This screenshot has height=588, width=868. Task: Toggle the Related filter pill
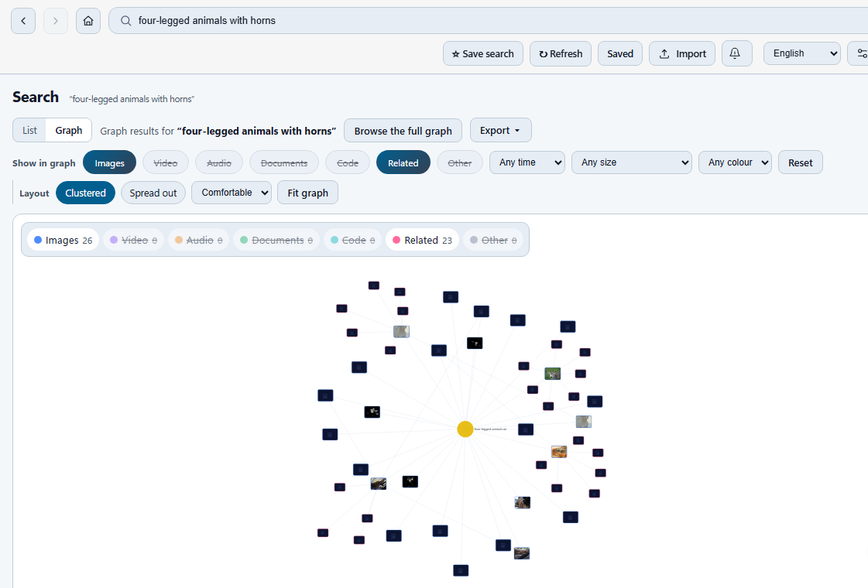pyautogui.click(x=403, y=162)
